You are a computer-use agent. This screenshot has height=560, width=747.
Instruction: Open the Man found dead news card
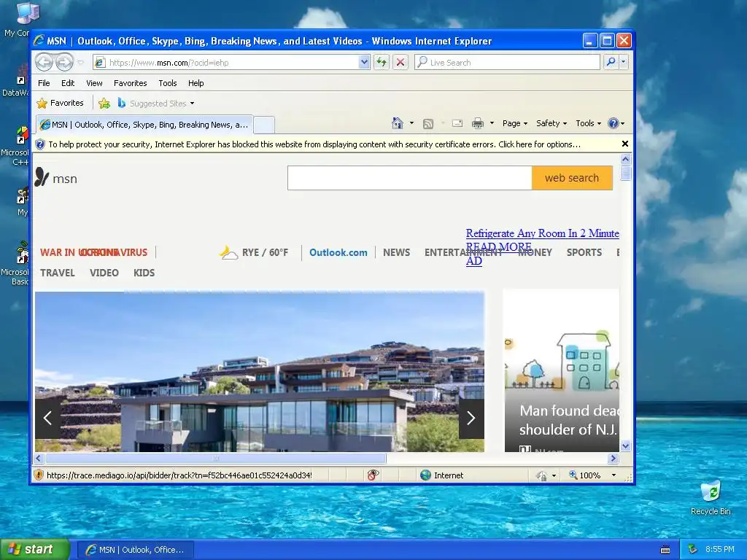[x=562, y=370]
